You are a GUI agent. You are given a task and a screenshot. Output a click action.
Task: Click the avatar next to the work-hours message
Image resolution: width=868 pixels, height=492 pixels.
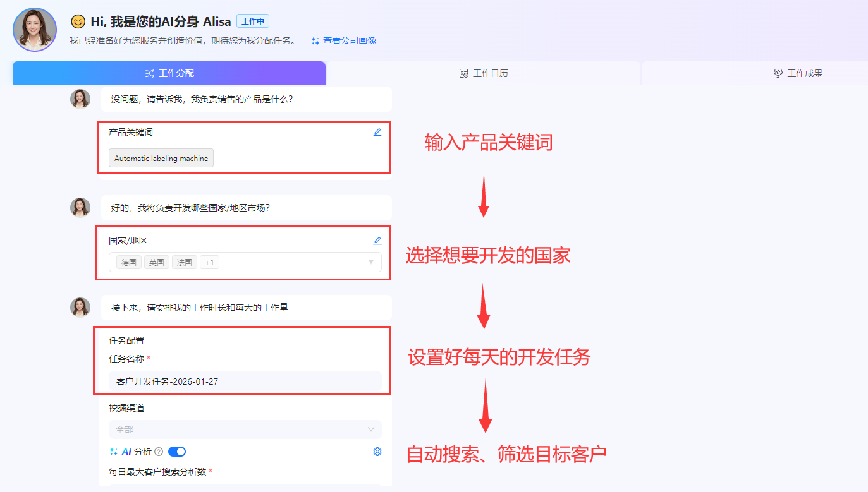click(80, 307)
